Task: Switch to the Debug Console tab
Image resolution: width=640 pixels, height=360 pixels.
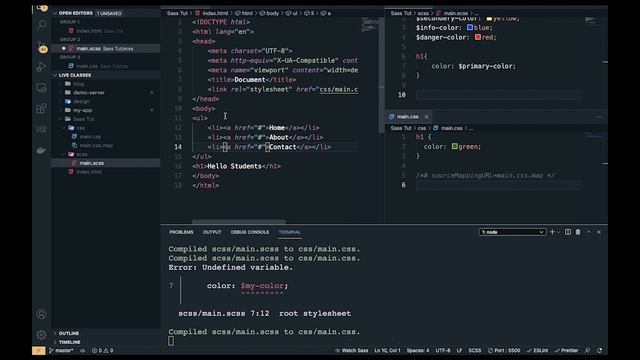Action: pyautogui.click(x=250, y=232)
